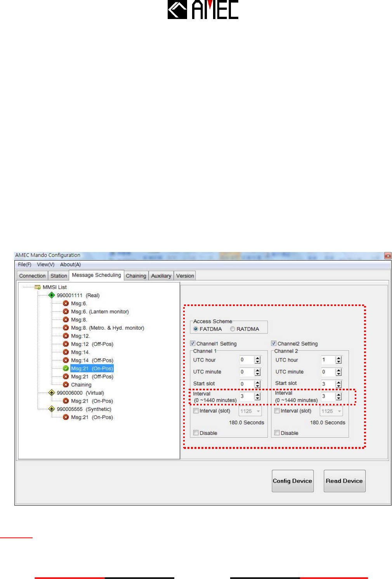Open Channel 1 Interval slot dropdown showing 1125
Image resolution: width=392 pixels, height=579 pixels.
(x=250, y=411)
